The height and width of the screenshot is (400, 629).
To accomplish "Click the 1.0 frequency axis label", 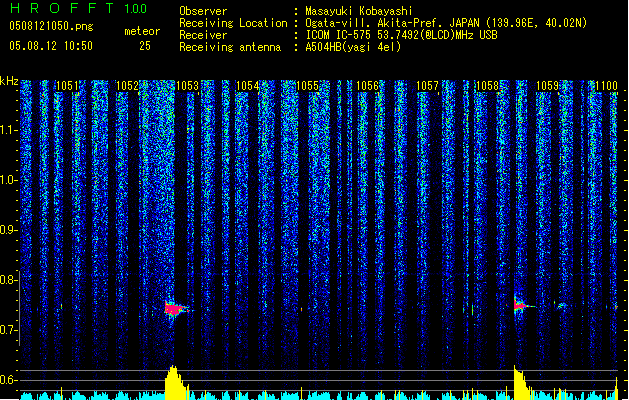I will point(8,180).
